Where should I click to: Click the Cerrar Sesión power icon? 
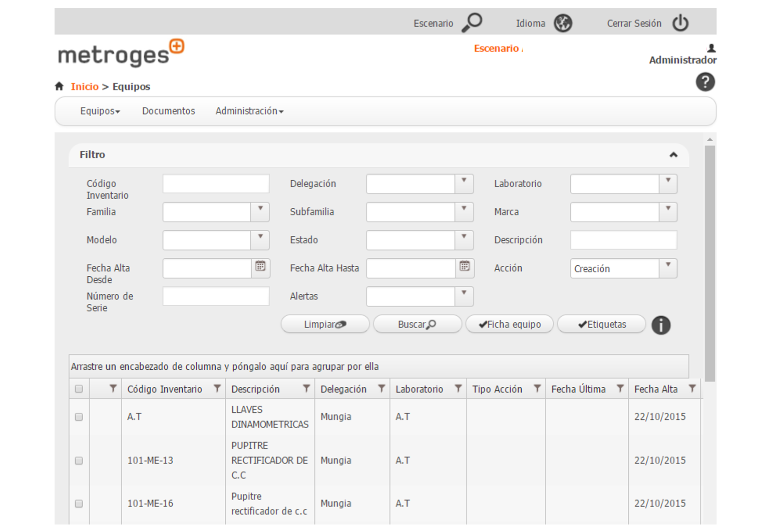pos(680,23)
